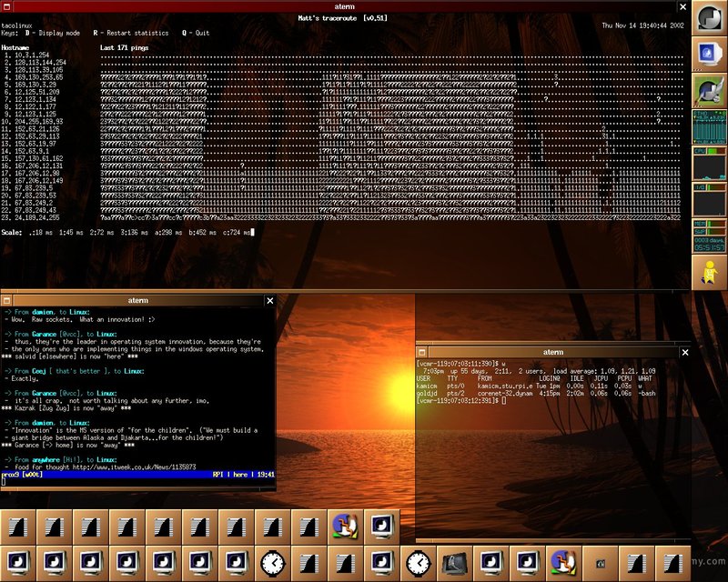
Task: Click the 'R - Restart statistics' key hint
Action: click(131, 33)
